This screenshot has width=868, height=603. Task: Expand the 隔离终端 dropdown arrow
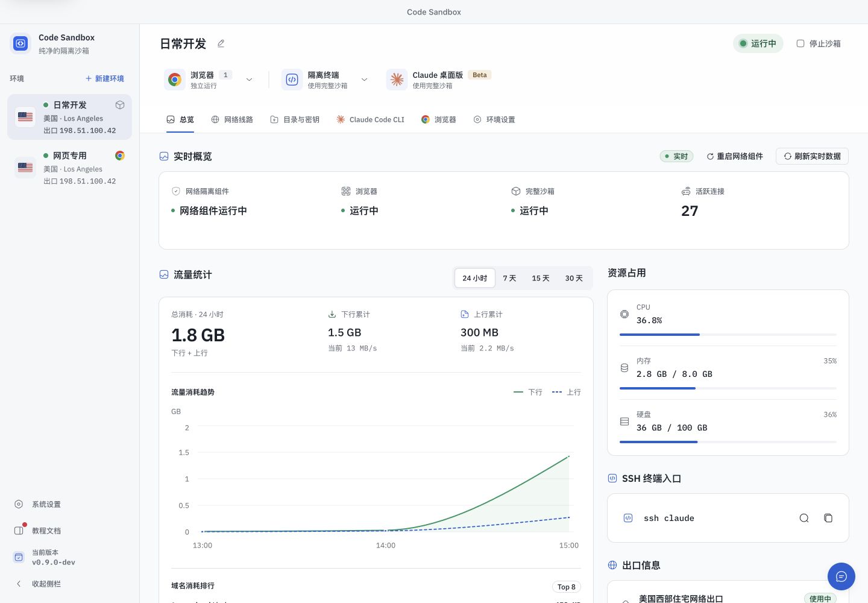tap(364, 80)
